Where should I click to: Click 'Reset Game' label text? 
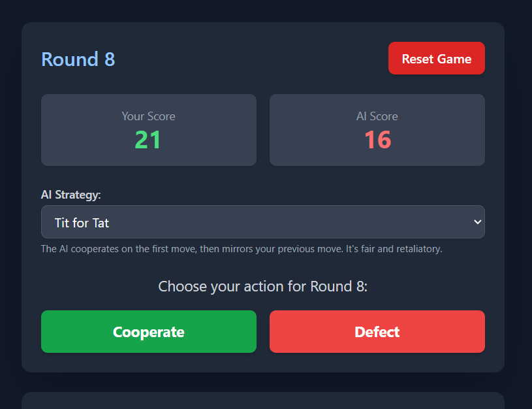coord(436,59)
